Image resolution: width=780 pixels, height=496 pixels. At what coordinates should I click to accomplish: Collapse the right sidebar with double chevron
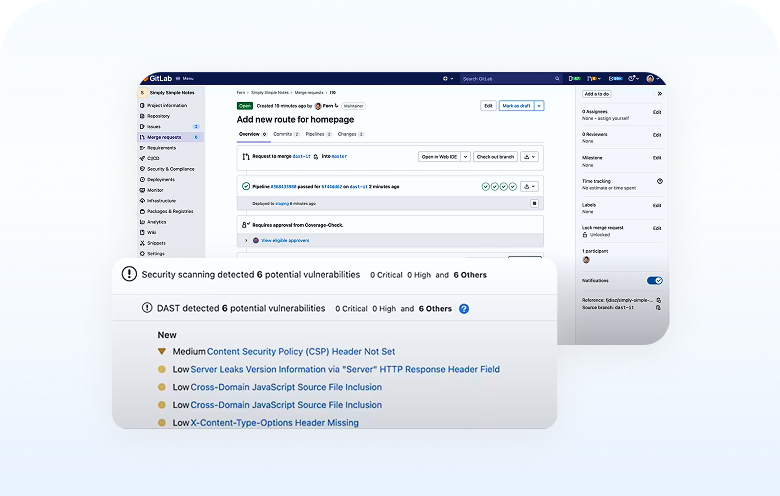(659, 93)
